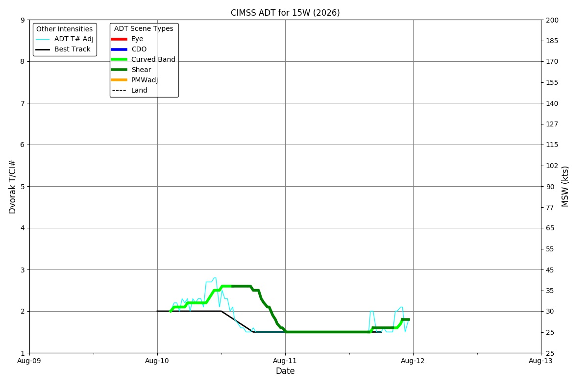Click the cyan ADT T# peak near 2.8

point(215,278)
